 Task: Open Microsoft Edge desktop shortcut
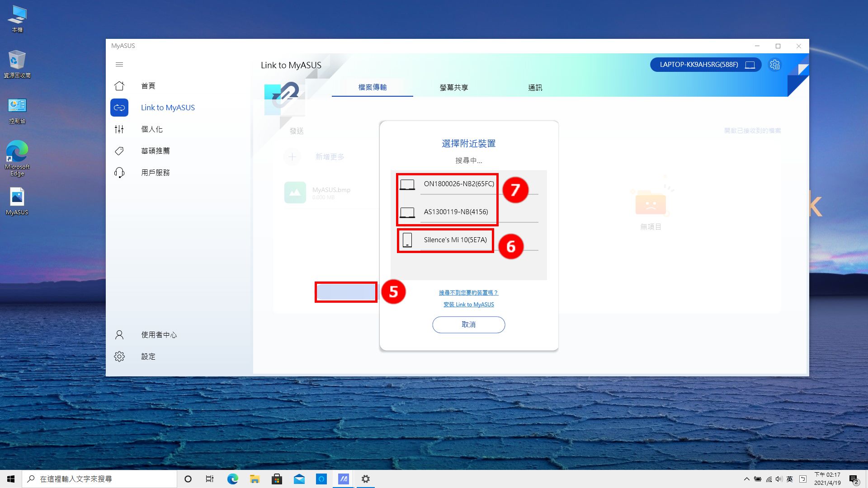17,158
